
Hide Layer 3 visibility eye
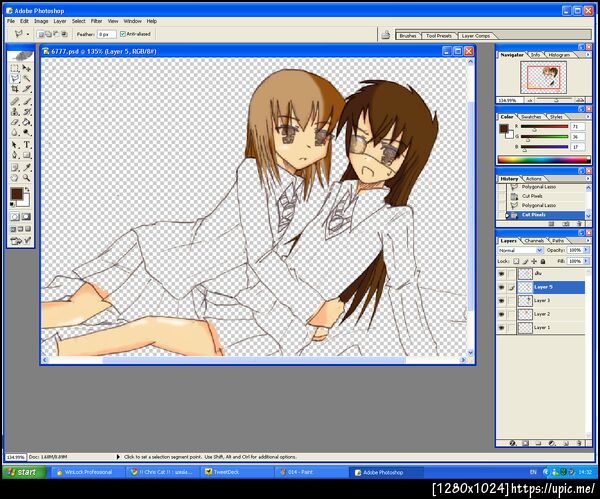502,301
